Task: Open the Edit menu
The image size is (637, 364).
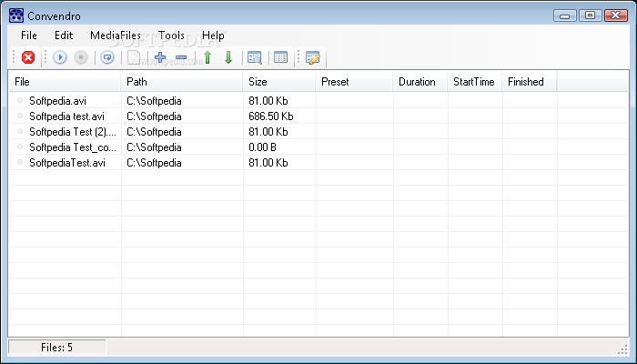Action: coord(64,35)
